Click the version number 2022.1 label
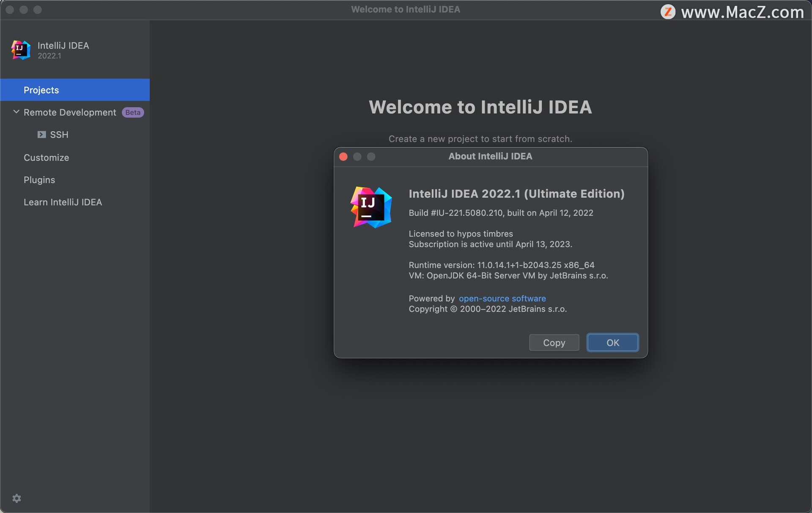812x513 pixels. (49, 55)
